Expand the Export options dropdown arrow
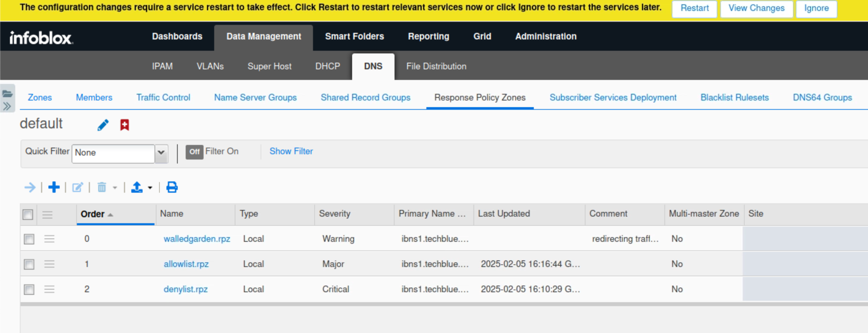This screenshot has height=333, width=868. 150,188
